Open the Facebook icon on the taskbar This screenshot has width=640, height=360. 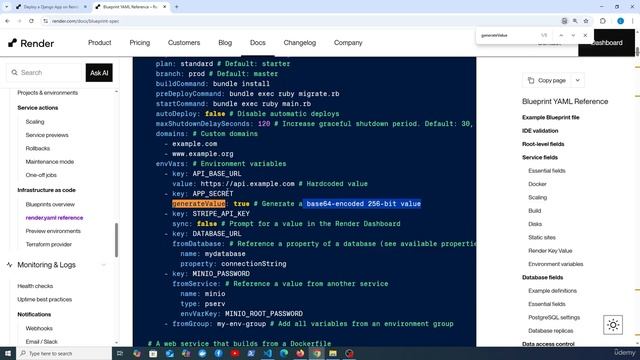tap(218, 353)
